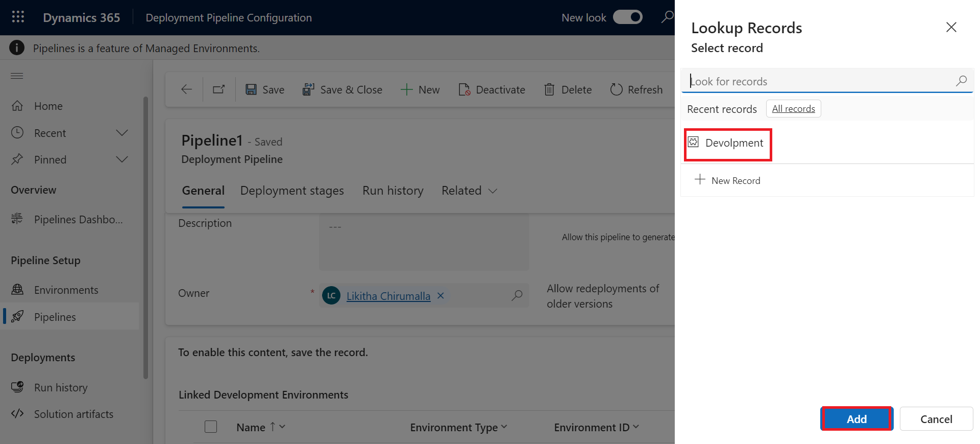The width and height of the screenshot is (980, 444).
Task: Collapse the site map hamburger menu
Action: tap(17, 76)
